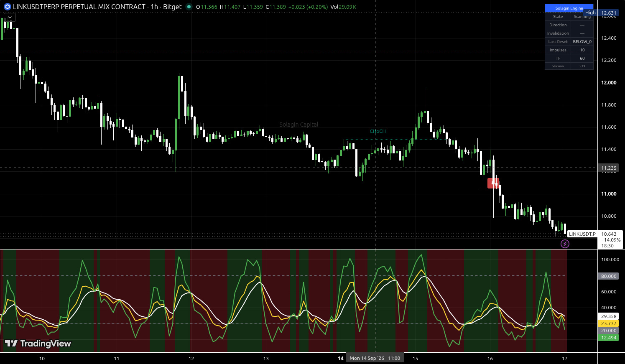Click the 100.000 oscillator axis label
Screen dimensions: 625x364
pyautogui.click(x=610, y=260)
